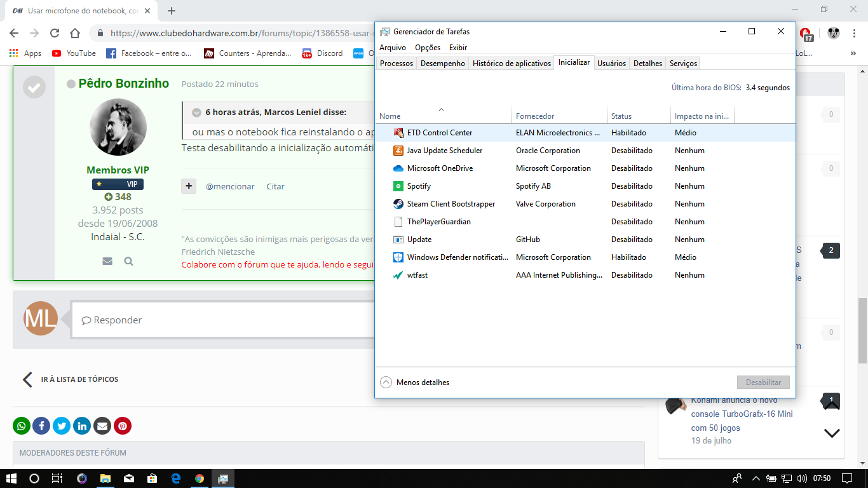868x488 pixels.
Task: Select the Spotify startup entry icon
Action: tap(398, 186)
